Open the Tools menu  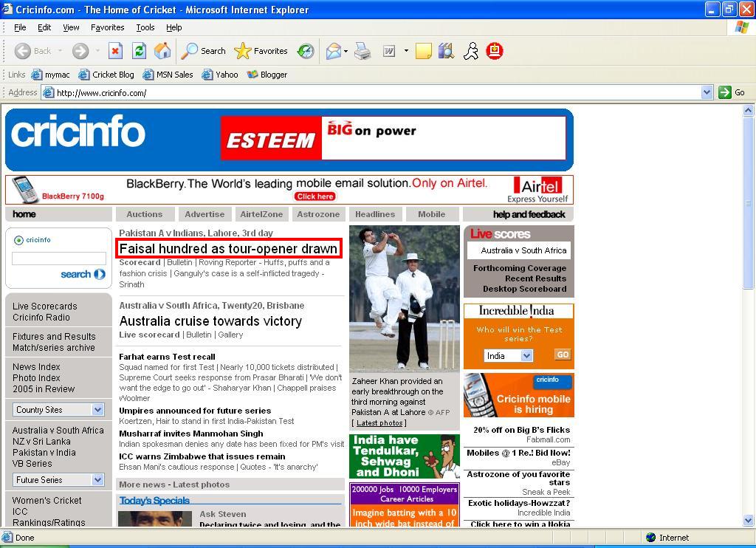click(x=145, y=27)
